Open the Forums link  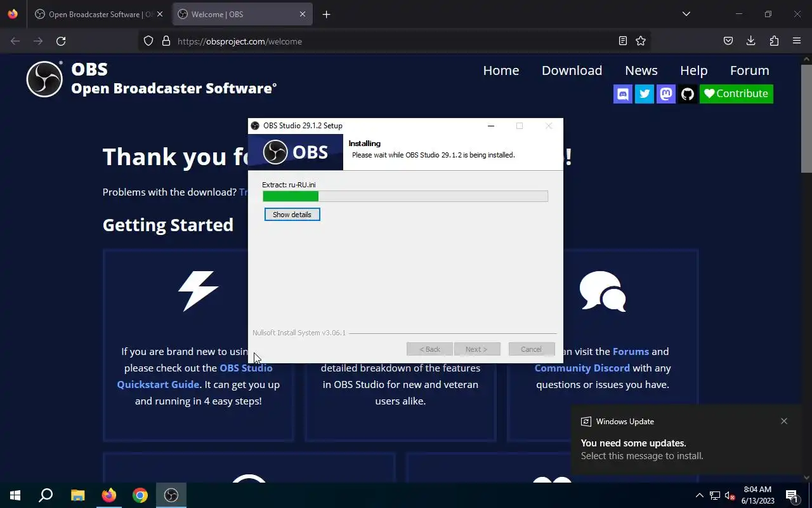click(631, 351)
